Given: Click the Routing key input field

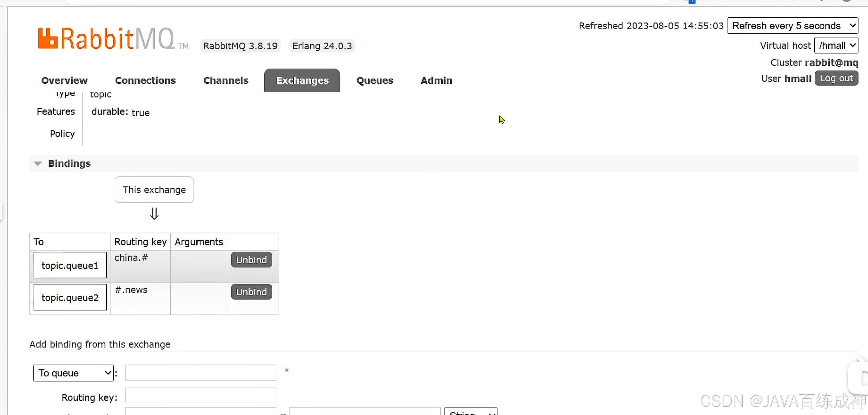Looking at the screenshot, I should 201,396.
